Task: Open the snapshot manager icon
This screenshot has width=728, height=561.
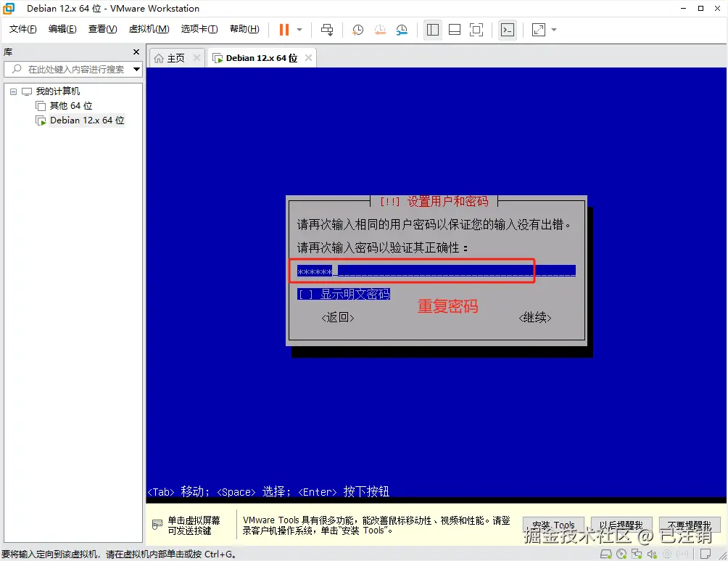Action: [x=400, y=30]
